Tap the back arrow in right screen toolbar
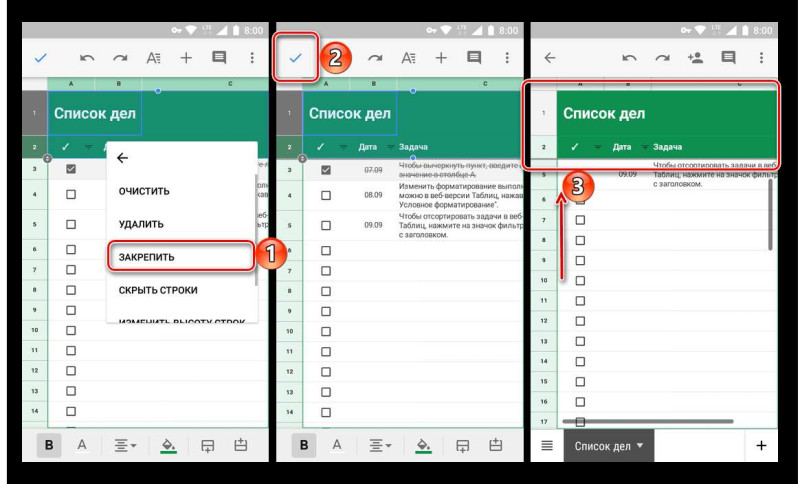Viewport: 800px width, 484px height. point(549,58)
